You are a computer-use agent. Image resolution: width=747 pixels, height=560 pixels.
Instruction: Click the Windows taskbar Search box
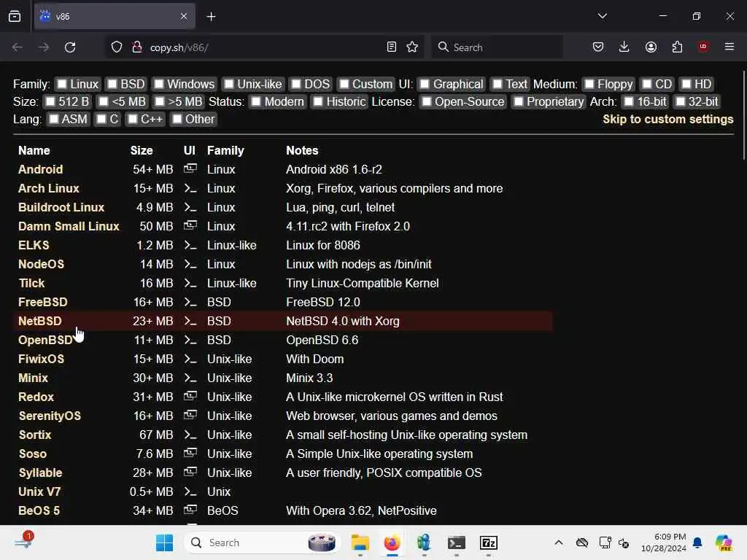click(x=262, y=542)
